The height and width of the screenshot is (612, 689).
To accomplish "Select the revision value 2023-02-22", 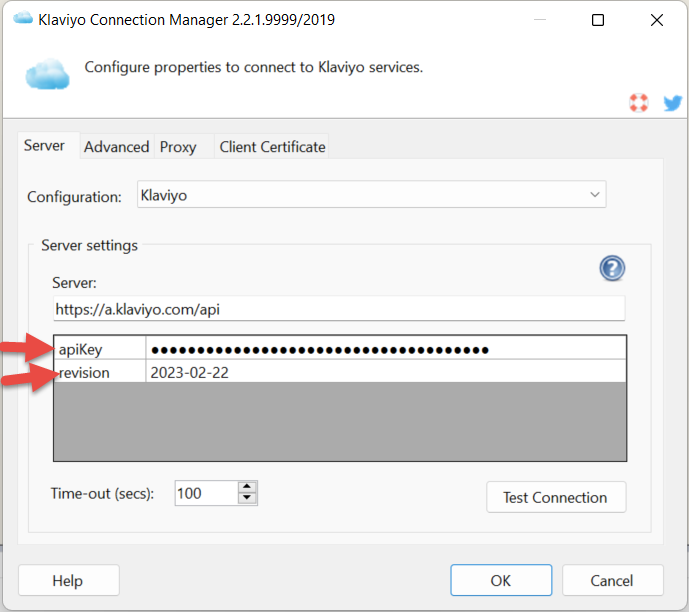I will click(x=386, y=373).
